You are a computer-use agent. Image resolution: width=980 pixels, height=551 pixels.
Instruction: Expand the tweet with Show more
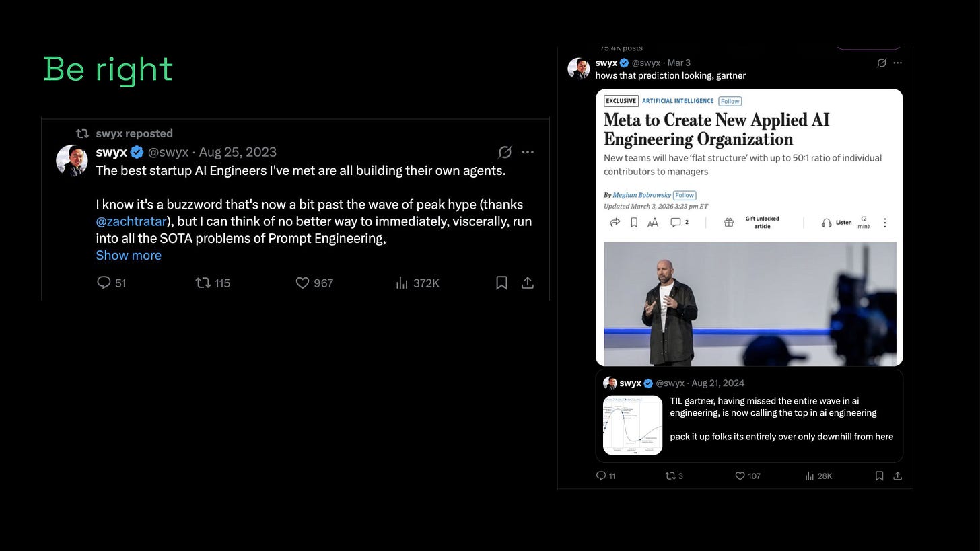click(128, 255)
